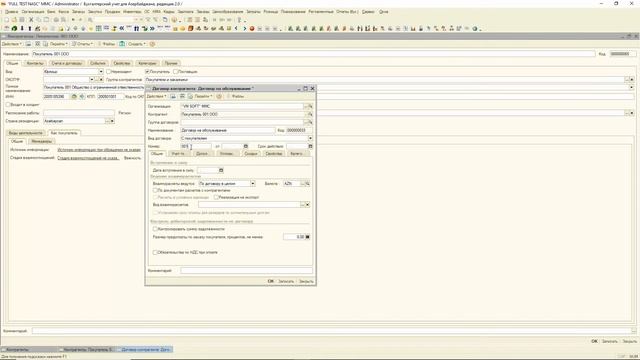
Task: Click the blue left arrow icon in toolbar
Action: click(236, 29)
